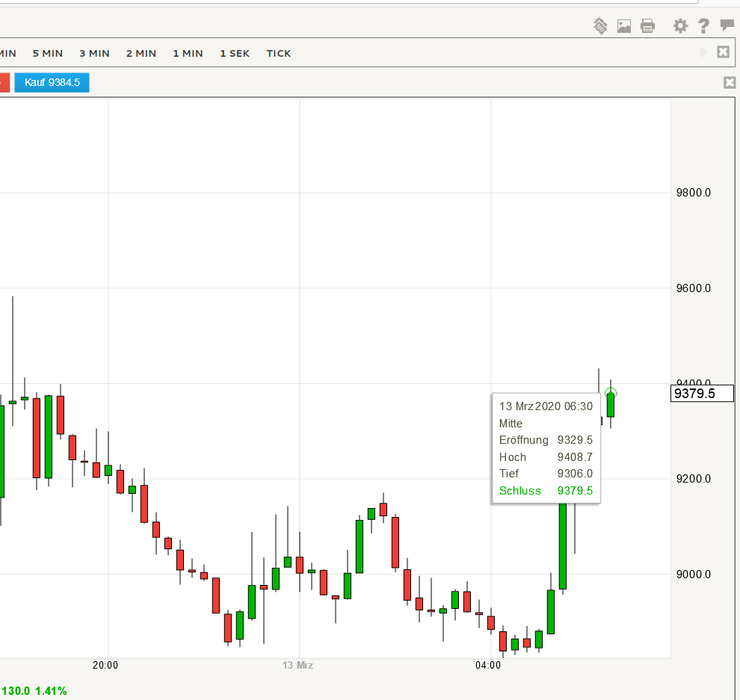Click the 04:00 time axis label

coord(488,665)
